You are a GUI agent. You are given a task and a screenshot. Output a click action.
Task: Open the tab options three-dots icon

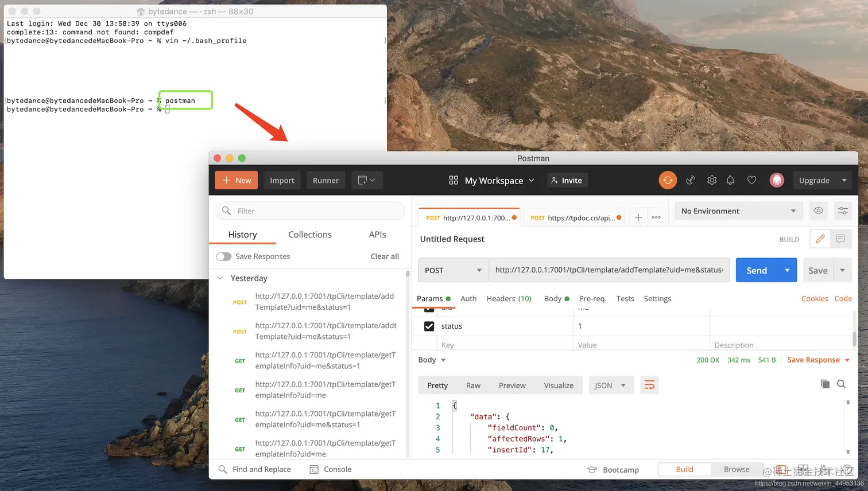656,217
